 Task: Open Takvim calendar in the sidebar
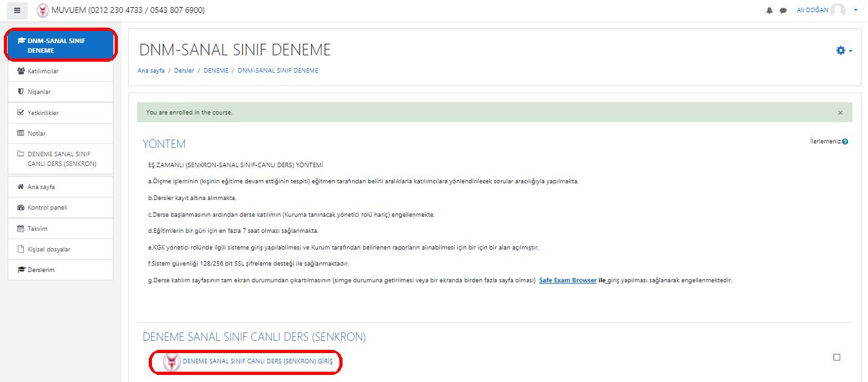point(37,229)
